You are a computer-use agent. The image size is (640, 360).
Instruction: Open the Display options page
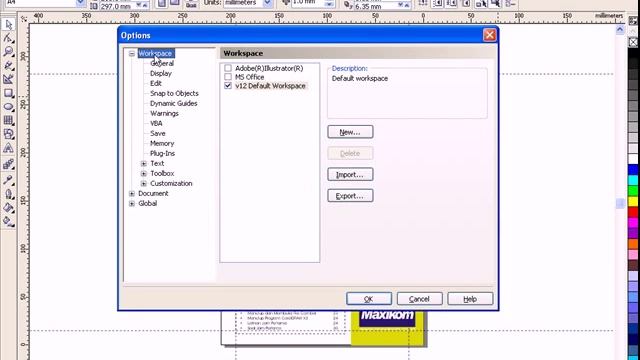[161, 73]
